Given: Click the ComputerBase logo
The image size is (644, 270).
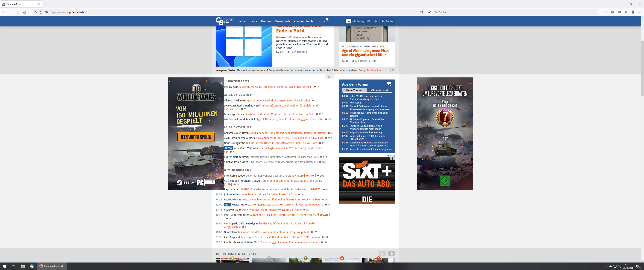Looking at the screenshot, I should (x=224, y=21).
